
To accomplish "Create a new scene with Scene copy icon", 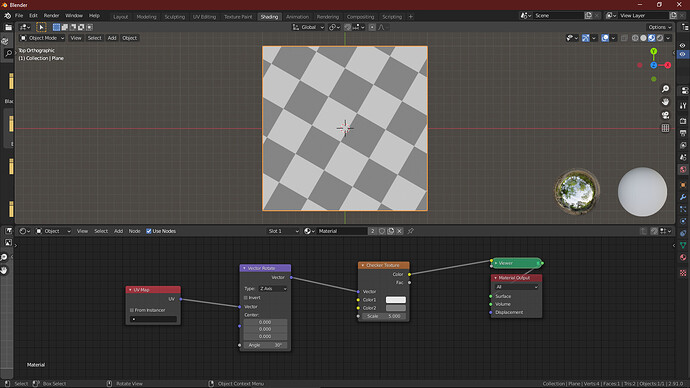I will pyautogui.click(x=588, y=15).
